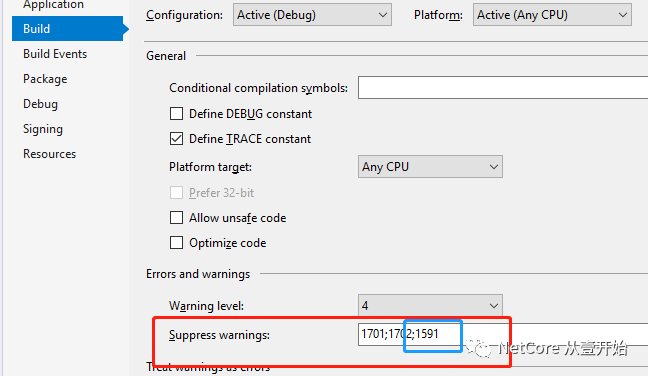Image resolution: width=648 pixels, height=376 pixels.
Task: Click the Conditional compilation symbols label
Action: [x=258, y=88]
